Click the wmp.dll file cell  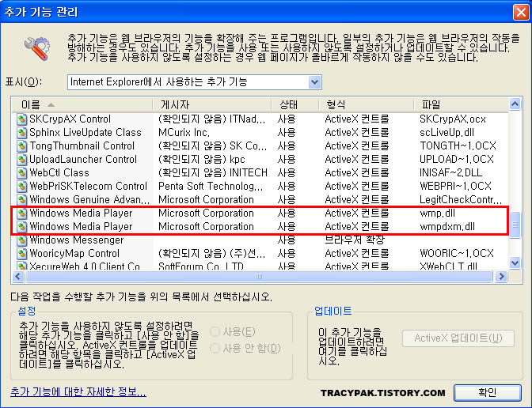pyautogui.click(x=438, y=213)
